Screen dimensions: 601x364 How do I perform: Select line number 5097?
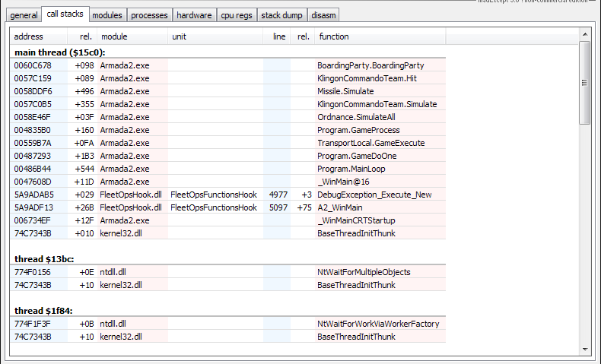(x=278, y=207)
